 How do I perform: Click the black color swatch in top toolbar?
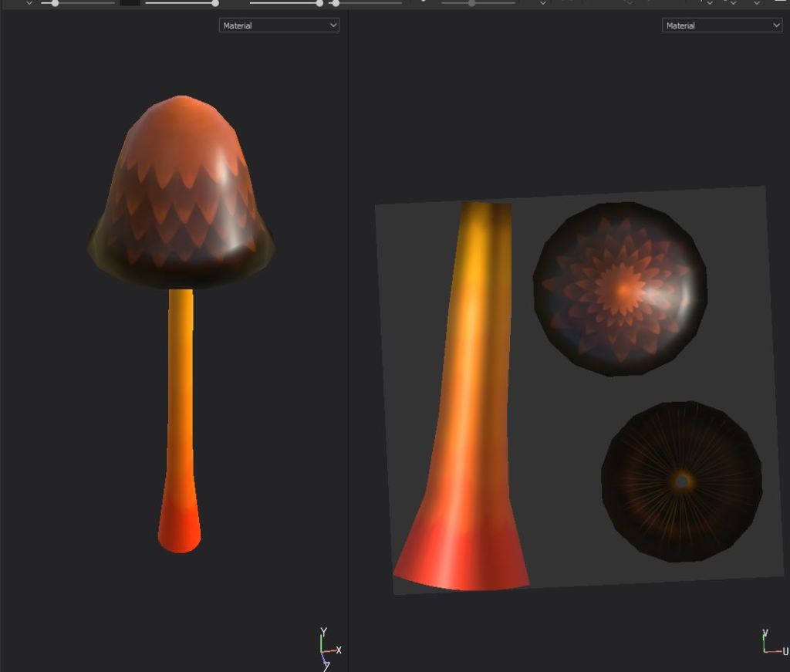tap(130, 2)
